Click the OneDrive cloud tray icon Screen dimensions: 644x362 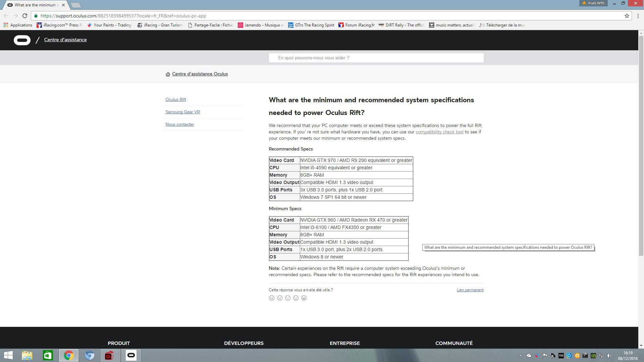click(x=529, y=356)
